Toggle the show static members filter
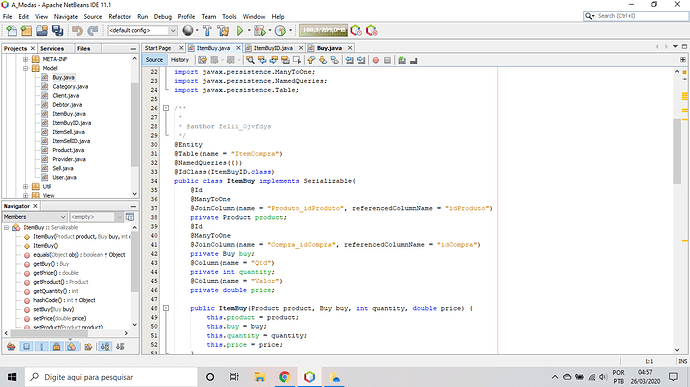Viewport: 690px width, 387px height. coord(41,347)
